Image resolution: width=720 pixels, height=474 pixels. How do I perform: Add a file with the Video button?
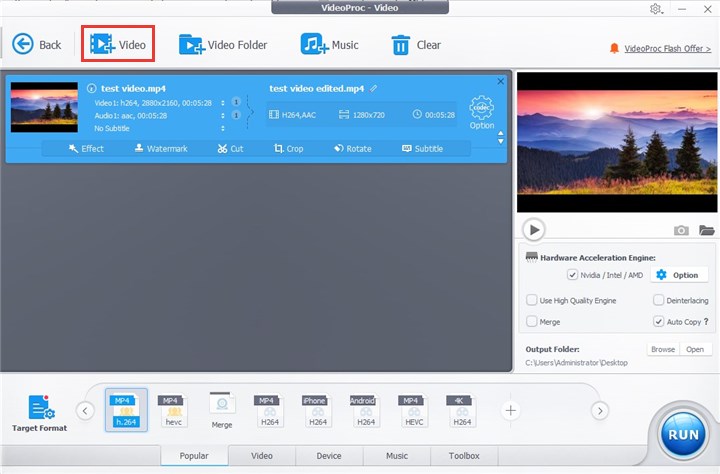coord(118,44)
